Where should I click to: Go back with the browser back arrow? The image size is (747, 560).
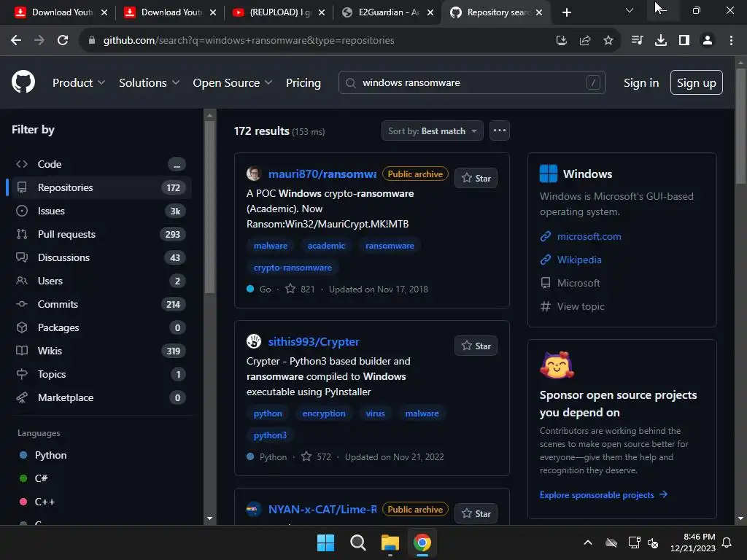16,41
